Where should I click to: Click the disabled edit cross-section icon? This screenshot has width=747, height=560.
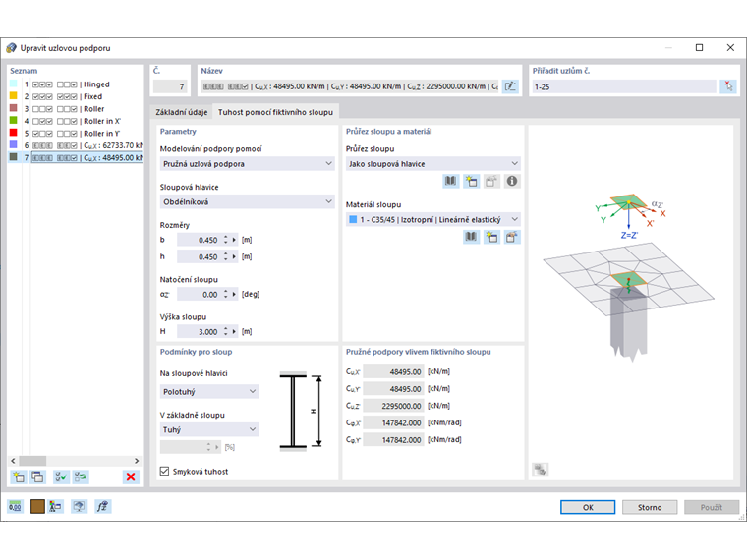pos(491,182)
